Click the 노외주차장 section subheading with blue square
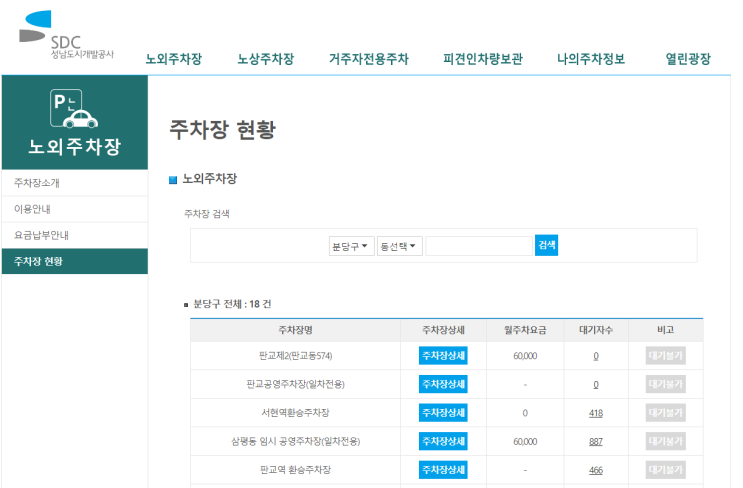Image resolution: width=743 pixels, height=488 pixels. pos(203,179)
